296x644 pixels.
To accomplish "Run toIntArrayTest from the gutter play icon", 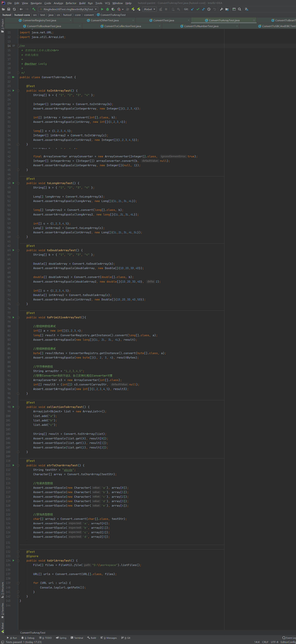I will (13, 90).
